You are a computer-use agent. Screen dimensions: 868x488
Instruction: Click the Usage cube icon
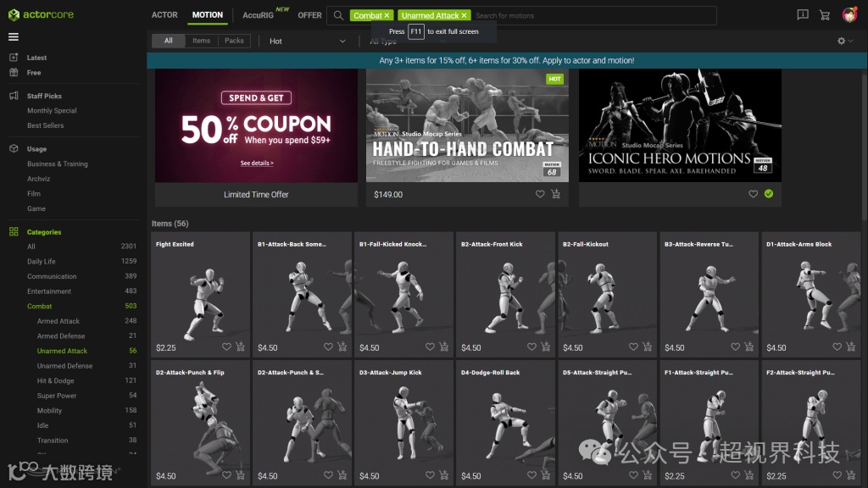tap(14, 148)
